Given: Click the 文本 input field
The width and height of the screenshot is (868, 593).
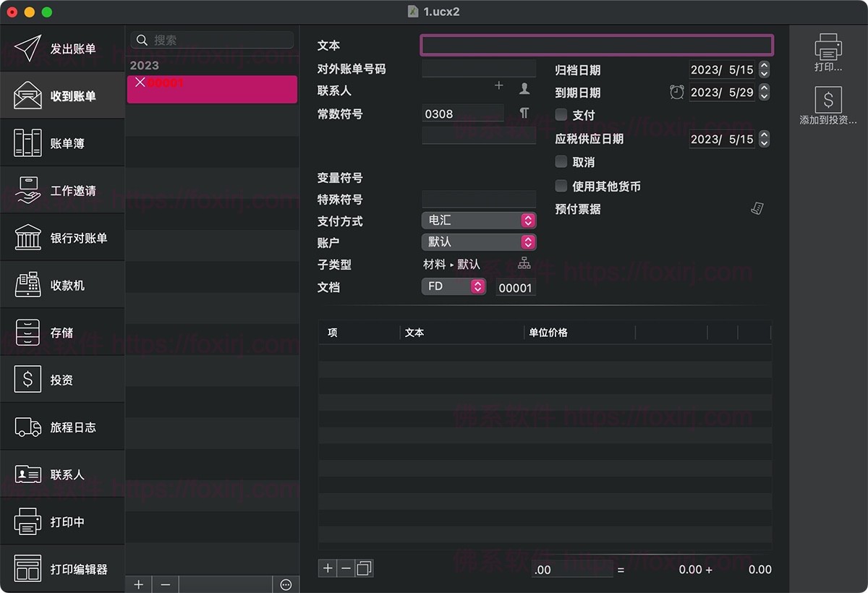Looking at the screenshot, I should 597,46.
